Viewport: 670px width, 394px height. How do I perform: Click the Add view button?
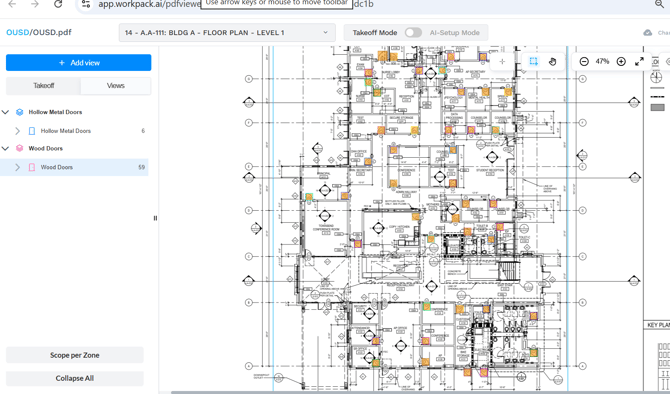[79, 62]
